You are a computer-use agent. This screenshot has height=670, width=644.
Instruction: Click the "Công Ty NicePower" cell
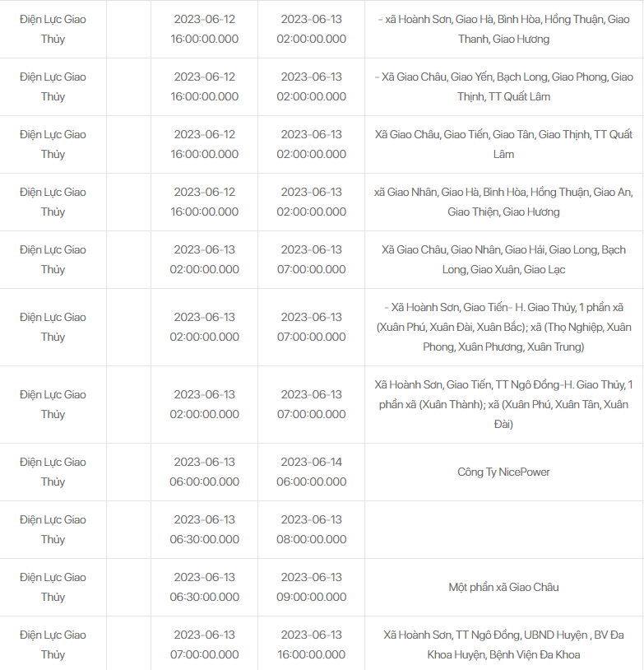503,472
